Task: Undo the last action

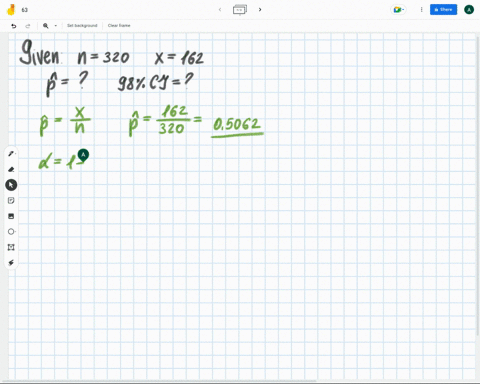Action: point(14,26)
